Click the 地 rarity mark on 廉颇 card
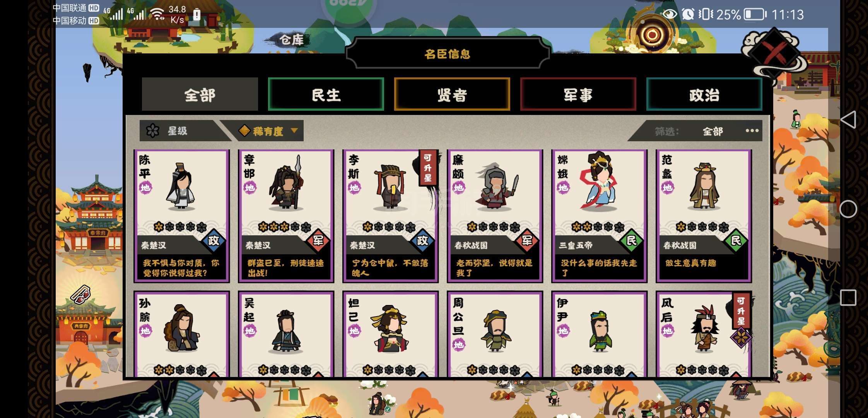 [459, 188]
